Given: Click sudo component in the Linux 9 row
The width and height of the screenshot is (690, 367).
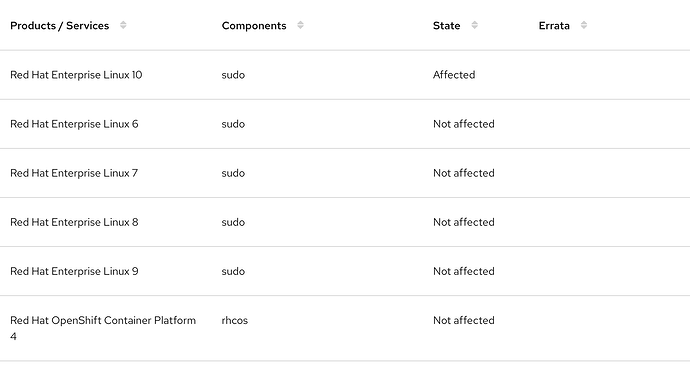Looking at the screenshot, I should [x=233, y=271].
